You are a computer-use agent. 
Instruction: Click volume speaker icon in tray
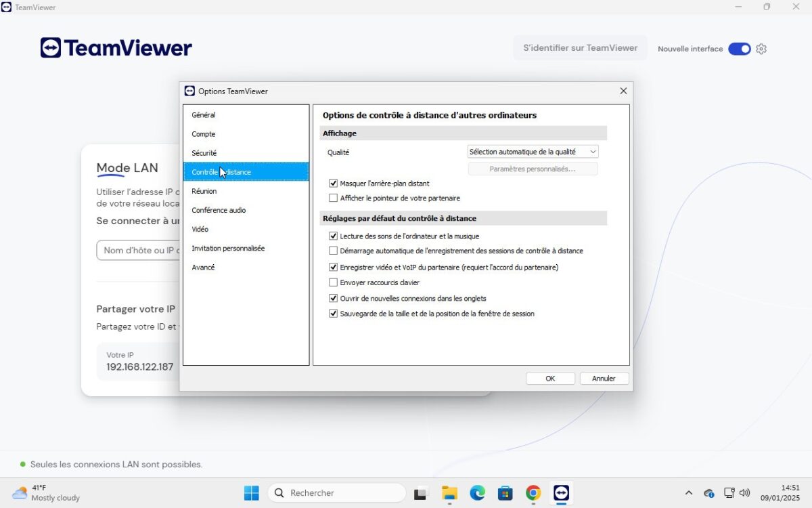click(x=745, y=493)
